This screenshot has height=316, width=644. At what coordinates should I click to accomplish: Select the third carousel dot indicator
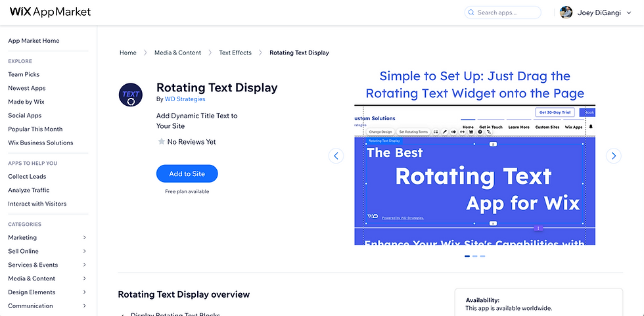[x=482, y=256]
